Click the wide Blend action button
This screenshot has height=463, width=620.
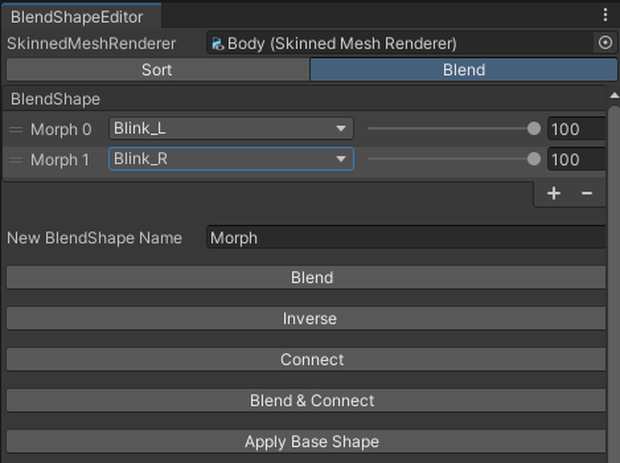(x=306, y=277)
